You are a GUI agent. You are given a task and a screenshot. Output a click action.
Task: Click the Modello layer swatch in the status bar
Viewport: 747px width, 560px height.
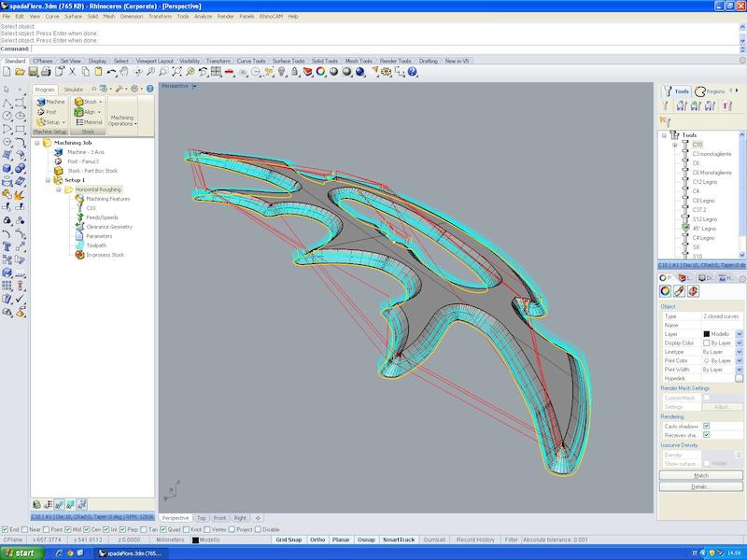(x=195, y=540)
